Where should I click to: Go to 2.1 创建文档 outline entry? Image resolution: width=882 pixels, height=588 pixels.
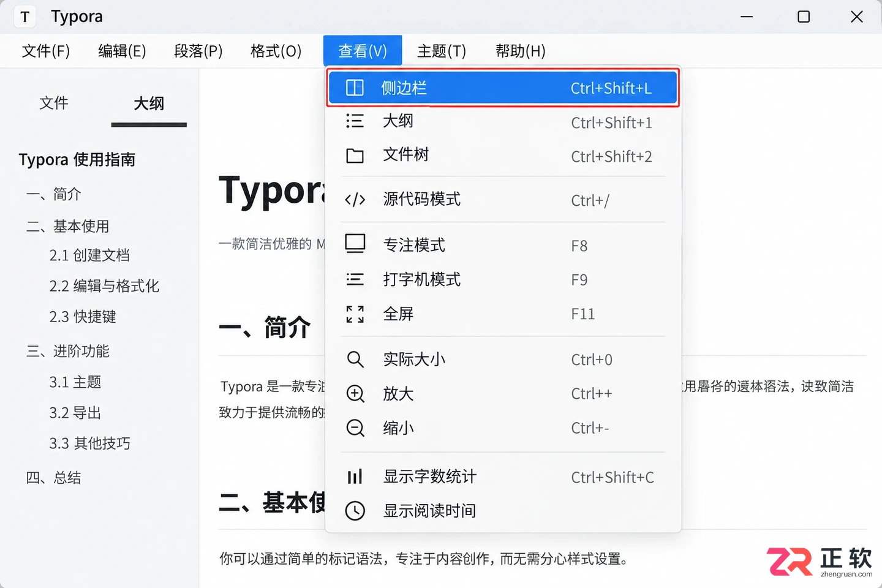point(89,255)
